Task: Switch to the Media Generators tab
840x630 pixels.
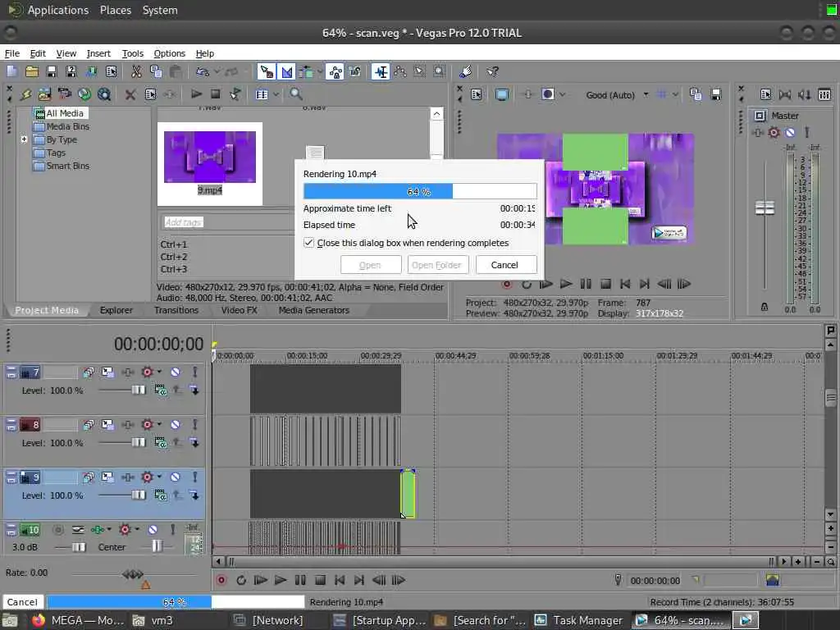Action: (x=314, y=310)
